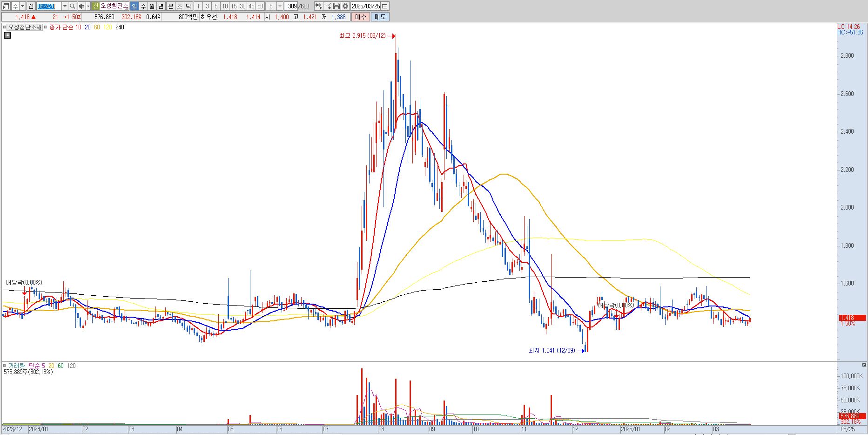Click small square before 거래량 label
The image size is (868, 435).
[4, 366]
